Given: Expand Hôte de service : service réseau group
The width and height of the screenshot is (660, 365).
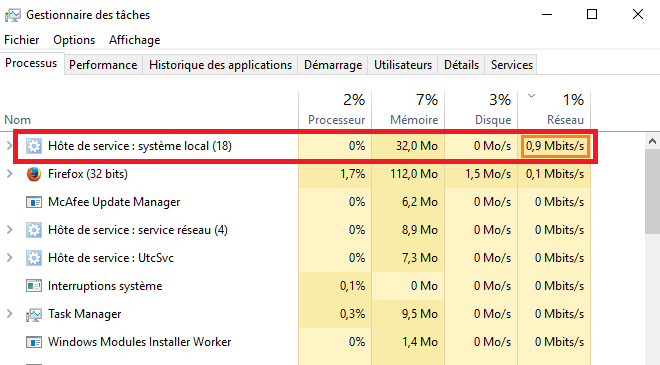Looking at the screenshot, I should point(9,229).
